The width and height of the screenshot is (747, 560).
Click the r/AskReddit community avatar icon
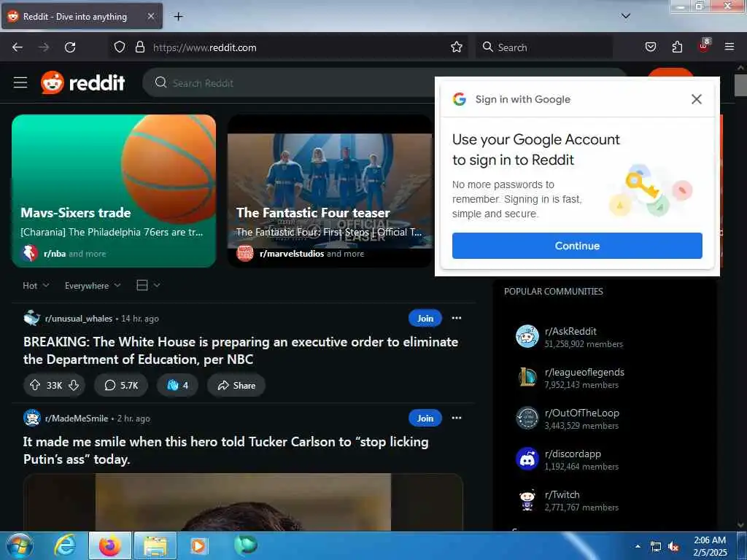527,337
